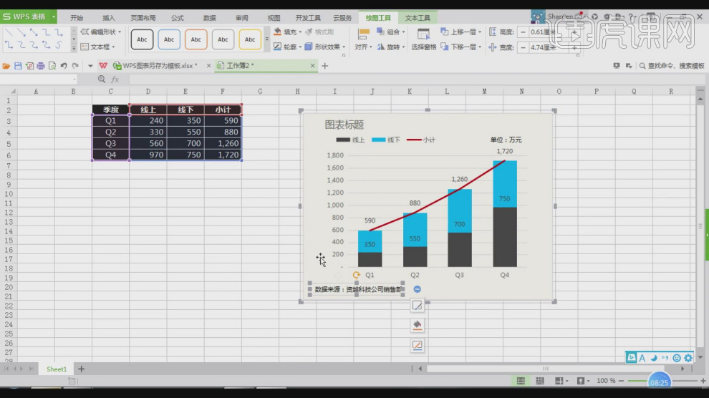Add a new sheet with plus button
This screenshot has width=709, height=399.
coord(81,369)
